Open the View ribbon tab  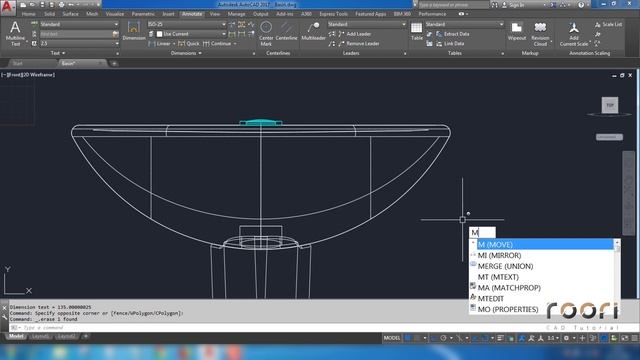coord(215,14)
